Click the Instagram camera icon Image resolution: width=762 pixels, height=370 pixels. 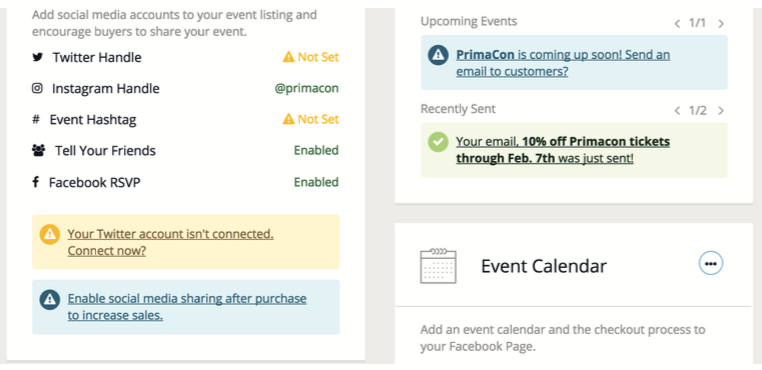pyautogui.click(x=37, y=88)
